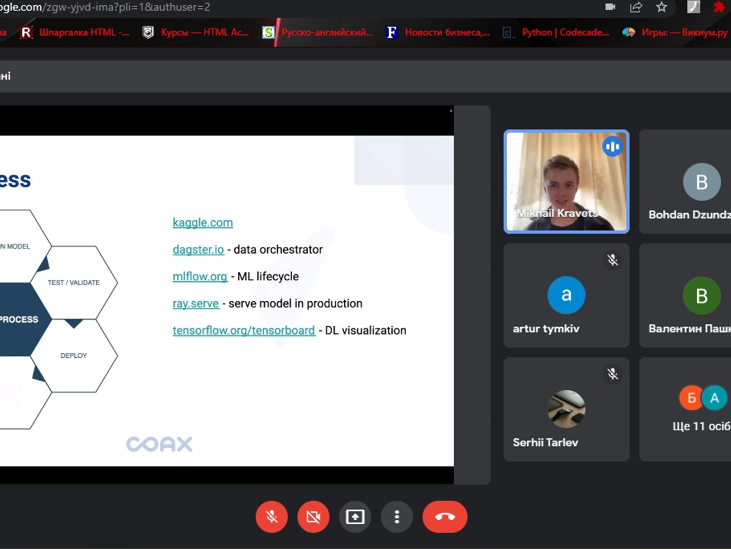The width and height of the screenshot is (731, 549).
Task: Click the kaggle.com link on the slide
Action: click(x=203, y=222)
